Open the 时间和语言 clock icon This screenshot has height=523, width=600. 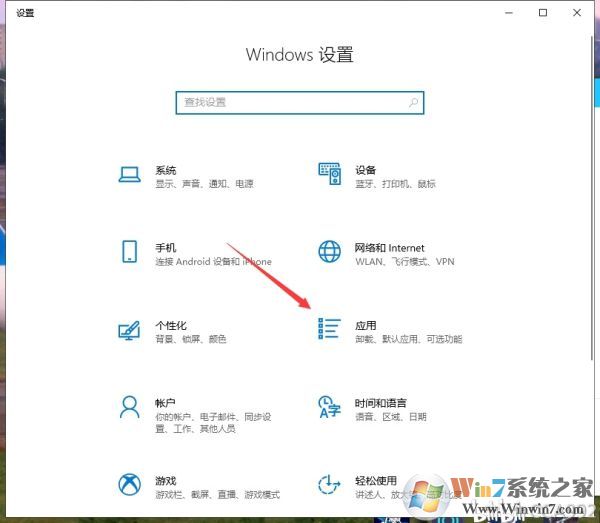pyautogui.click(x=329, y=407)
